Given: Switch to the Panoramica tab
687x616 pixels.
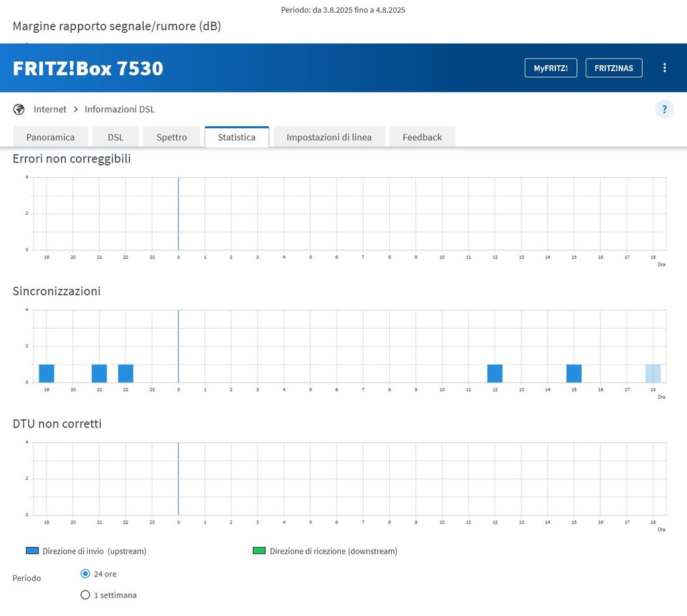Looking at the screenshot, I should 50,137.
